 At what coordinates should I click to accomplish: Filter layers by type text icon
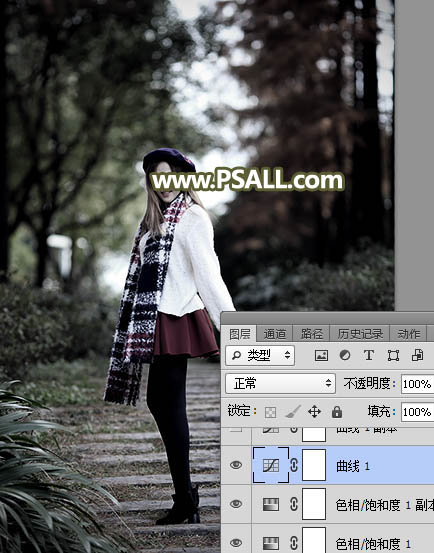369,355
